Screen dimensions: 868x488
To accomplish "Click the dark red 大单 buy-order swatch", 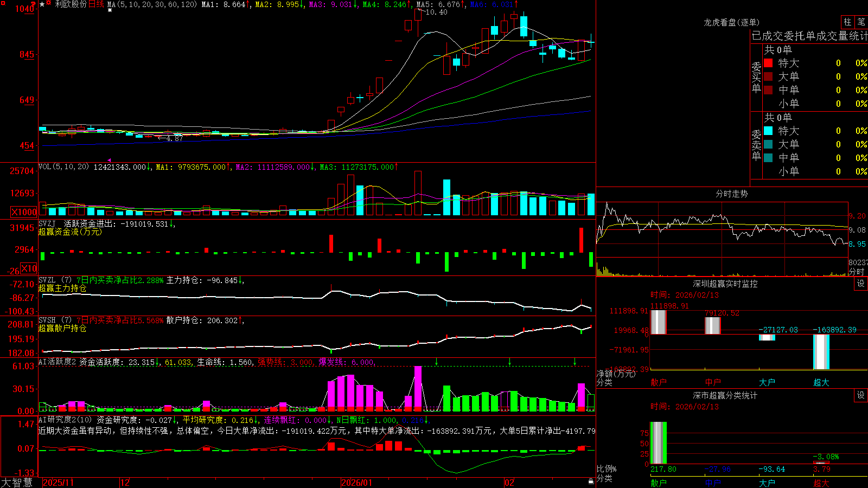I will (x=768, y=76).
